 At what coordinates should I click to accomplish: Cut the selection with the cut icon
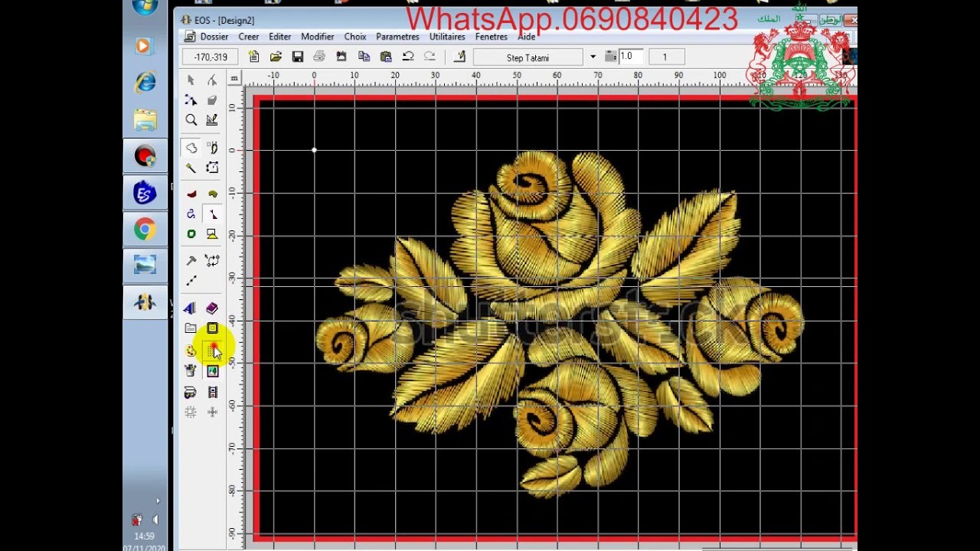point(341,57)
